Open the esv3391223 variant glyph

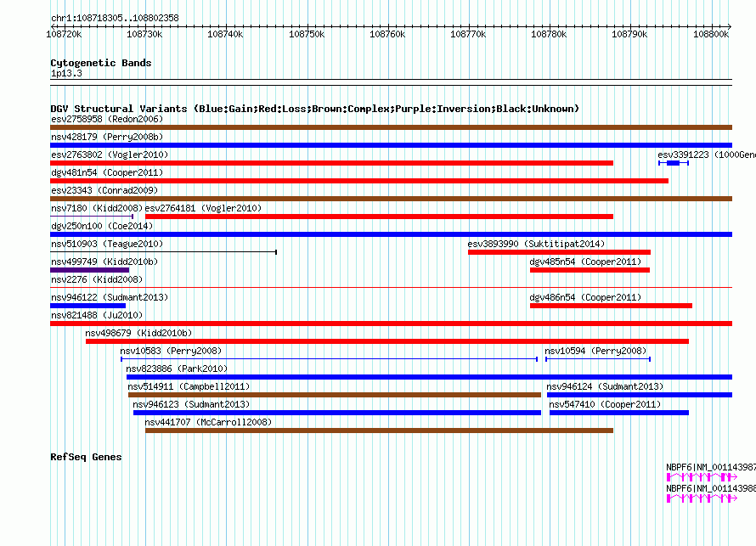pos(674,163)
